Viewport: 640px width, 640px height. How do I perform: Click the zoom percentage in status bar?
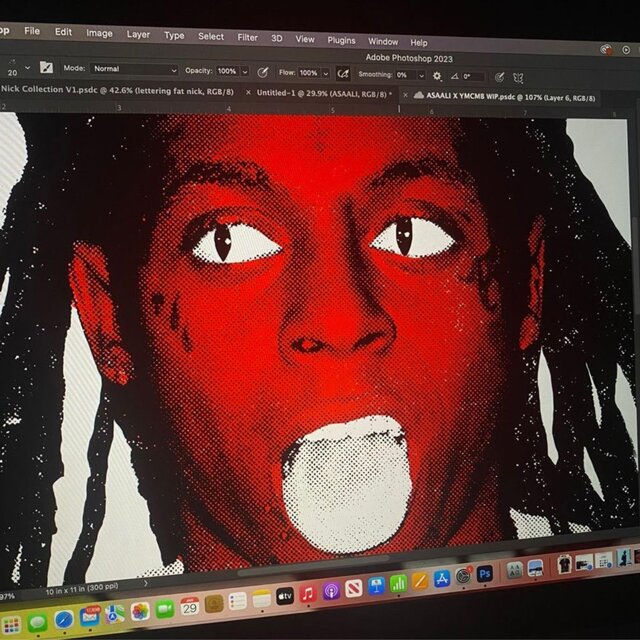tap(7, 596)
